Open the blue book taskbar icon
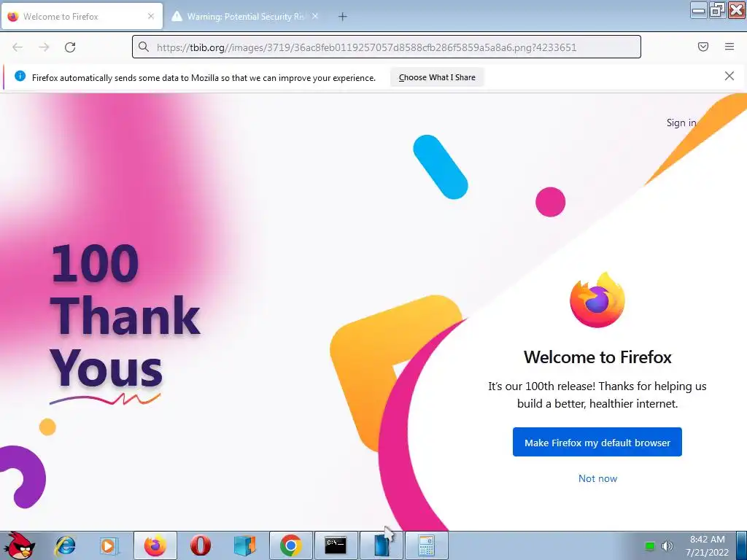The image size is (747, 560). click(x=381, y=545)
